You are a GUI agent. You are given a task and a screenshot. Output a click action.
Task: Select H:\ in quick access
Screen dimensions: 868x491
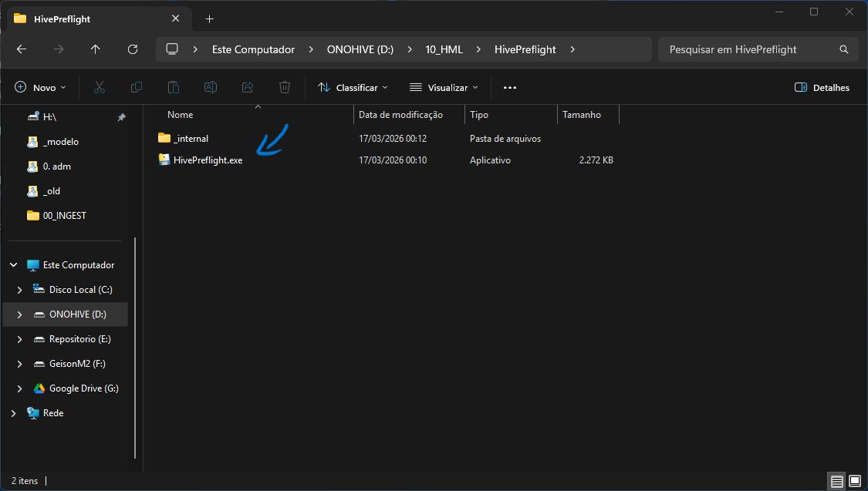[50, 117]
